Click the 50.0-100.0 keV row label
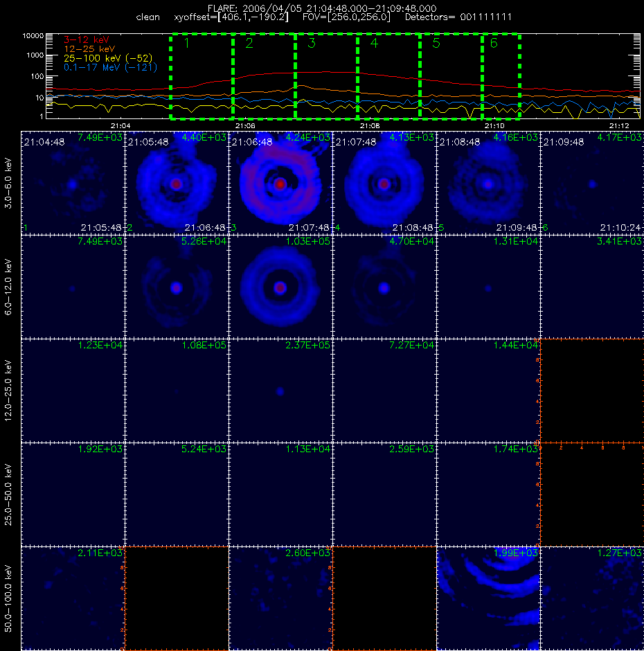This screenshot has height=651, width=644. pos(8,598)
